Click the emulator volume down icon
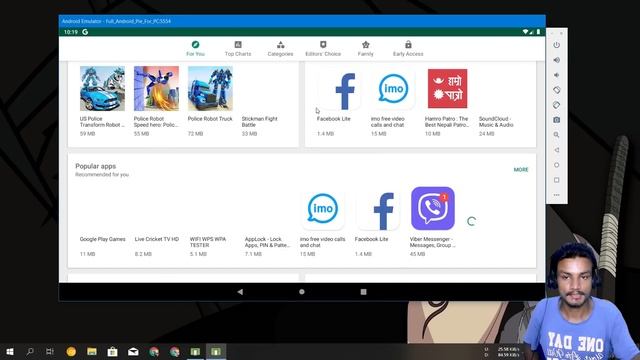Viewport: 640px width, 360px height. pyautogui.click(x=556, y=75)
